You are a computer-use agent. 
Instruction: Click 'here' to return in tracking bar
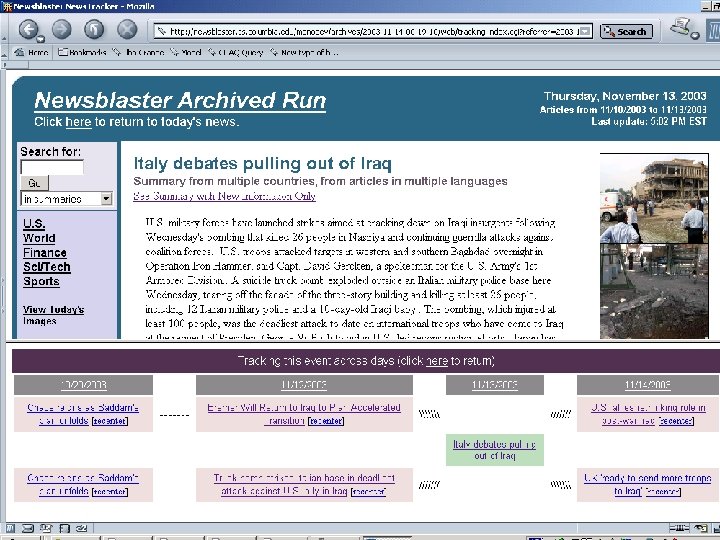coord(437,361)
